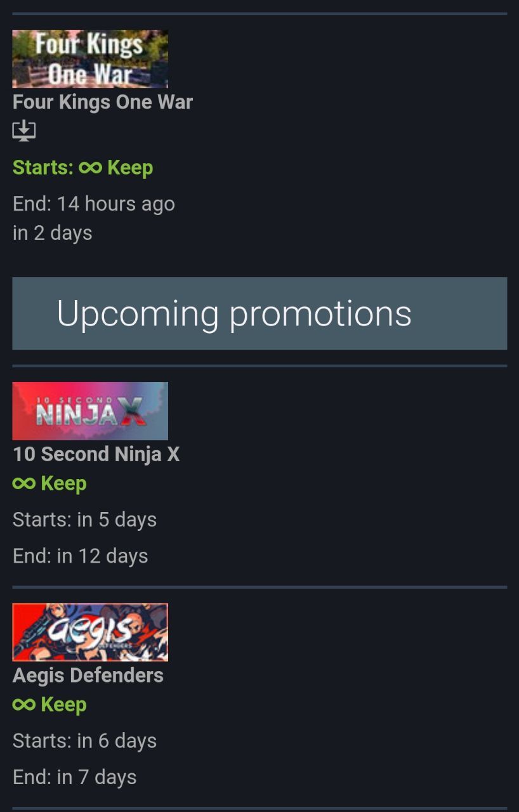
Task: Click the infinity icon next to Starts
Action: 90,168
